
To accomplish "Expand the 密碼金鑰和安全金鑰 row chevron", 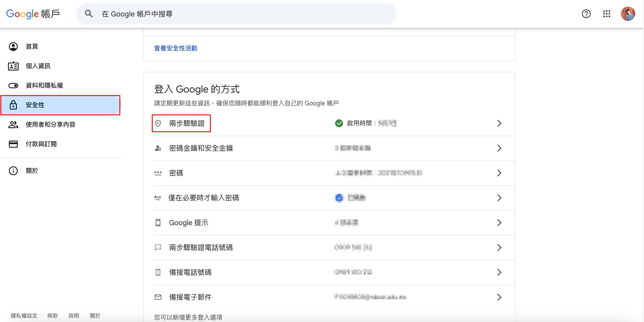I will coord(499,148).
